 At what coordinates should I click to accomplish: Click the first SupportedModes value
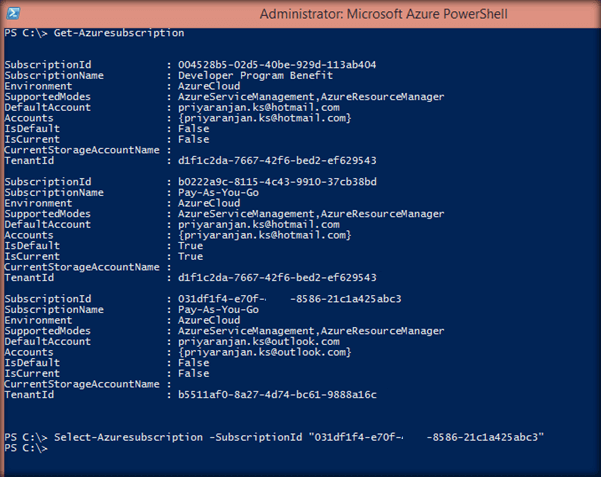click(x=310, y=97)
